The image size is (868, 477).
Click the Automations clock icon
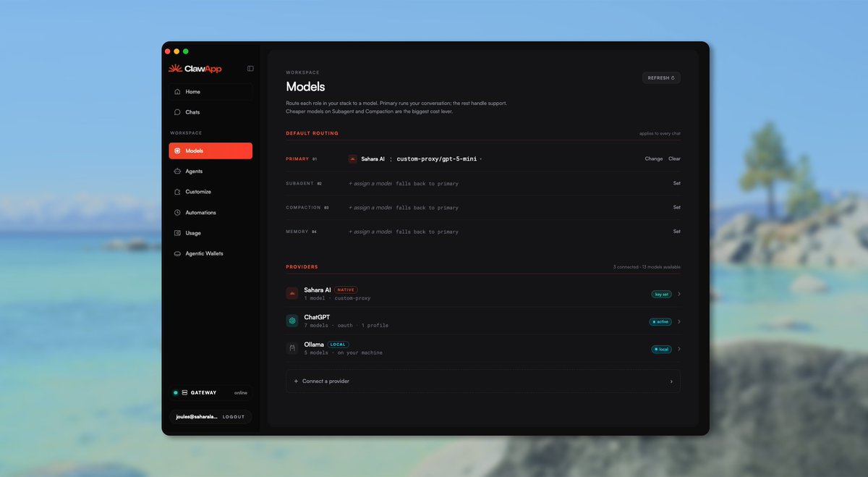coord(177,213)
